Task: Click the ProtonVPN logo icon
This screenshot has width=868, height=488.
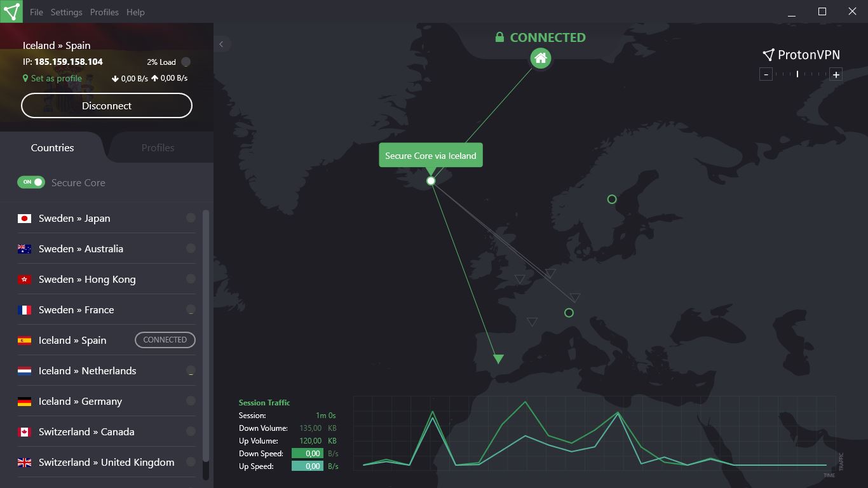Action: coord(768,54)
